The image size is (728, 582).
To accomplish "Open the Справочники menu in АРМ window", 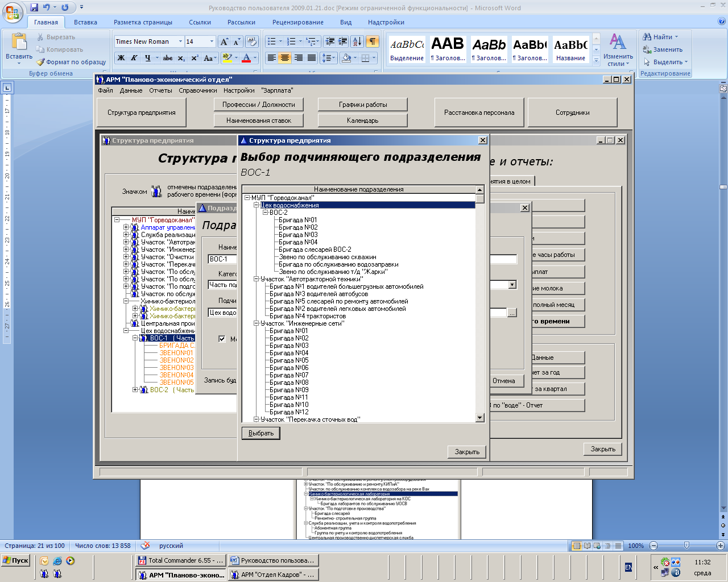I will coord(198,90).
